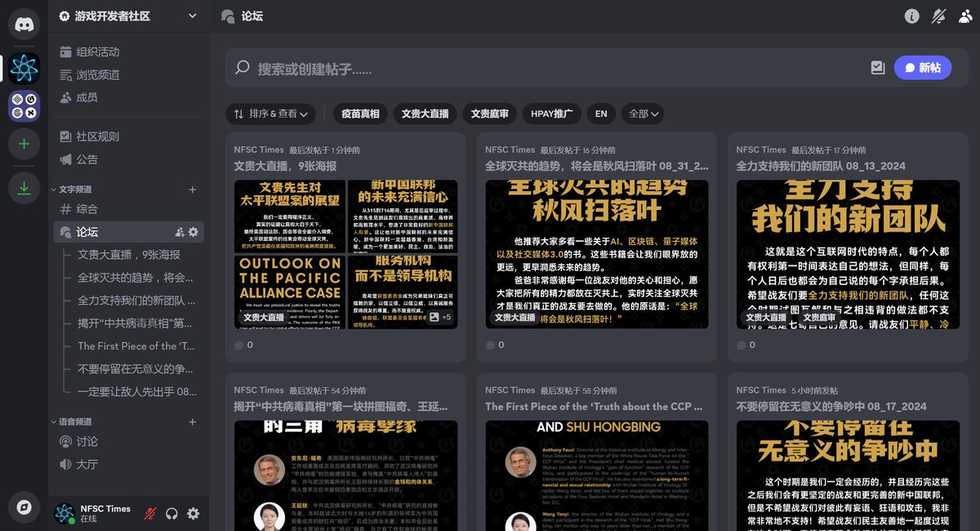The height and width of the screenshot is (531, 980).
Task: View +5 more images on first post
Action: pyautogui.click(x=440, y=317)
